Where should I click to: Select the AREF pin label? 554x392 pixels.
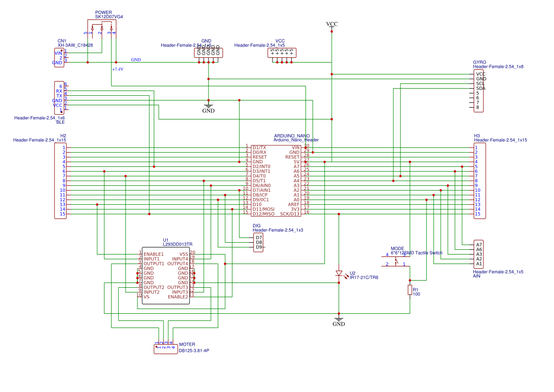294,204
